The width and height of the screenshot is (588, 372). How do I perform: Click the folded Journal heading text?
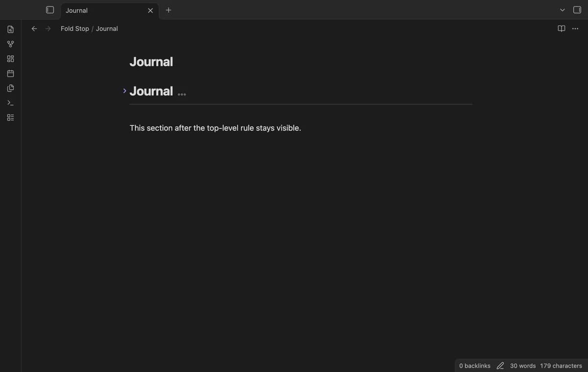[151, 91]
